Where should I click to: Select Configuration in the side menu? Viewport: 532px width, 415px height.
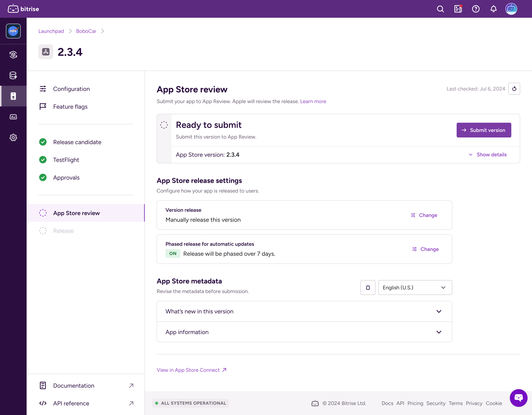click(x=71, y=89)
